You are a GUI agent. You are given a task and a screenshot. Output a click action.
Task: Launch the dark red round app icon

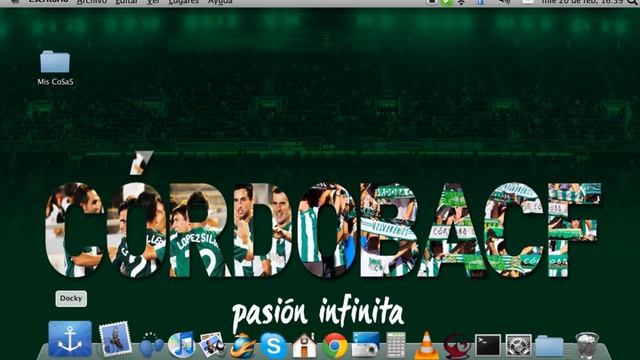click(x=457, y=346)
